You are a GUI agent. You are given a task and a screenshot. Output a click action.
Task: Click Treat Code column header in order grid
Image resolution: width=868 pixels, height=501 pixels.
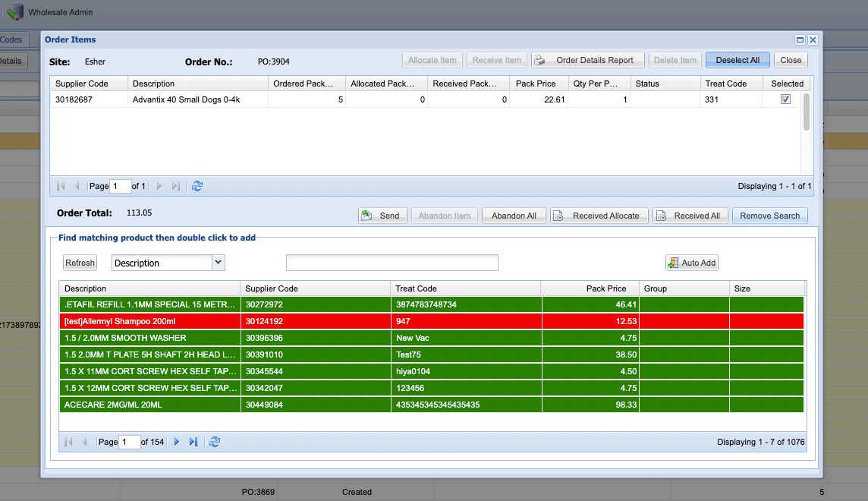pyautogui.click(x=732, y=83)
